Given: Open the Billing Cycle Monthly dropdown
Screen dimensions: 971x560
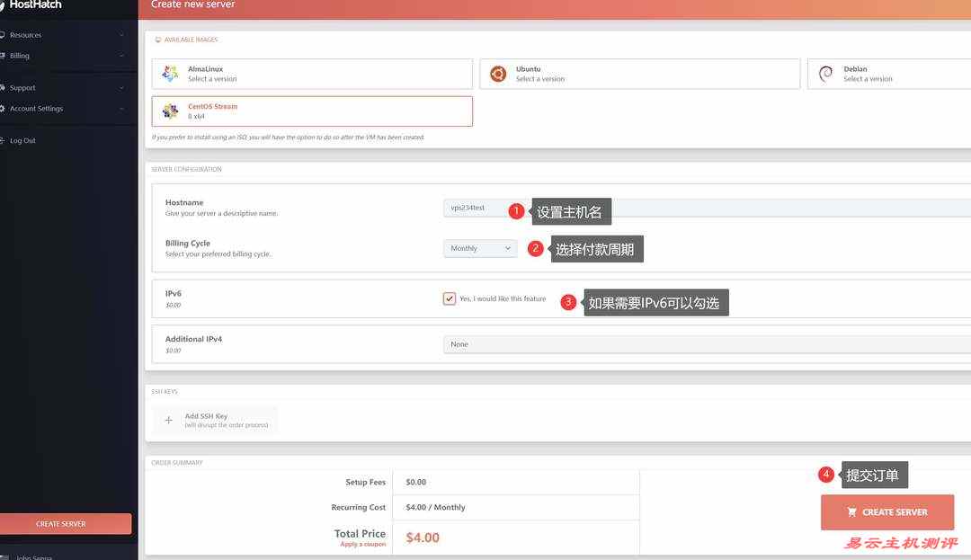Looking at the screenshot, I should [x=480, y=248].
